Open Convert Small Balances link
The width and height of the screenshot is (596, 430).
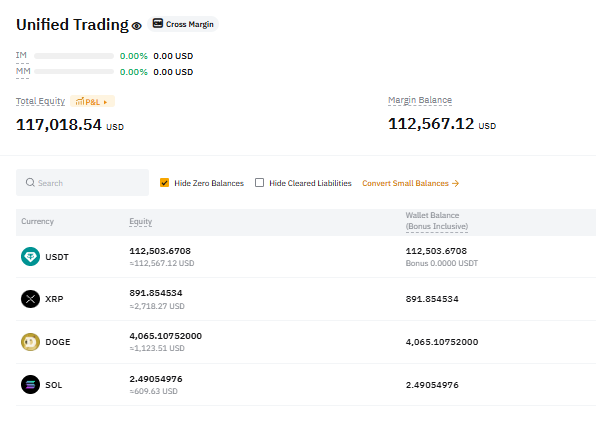[x=411, y=183]
